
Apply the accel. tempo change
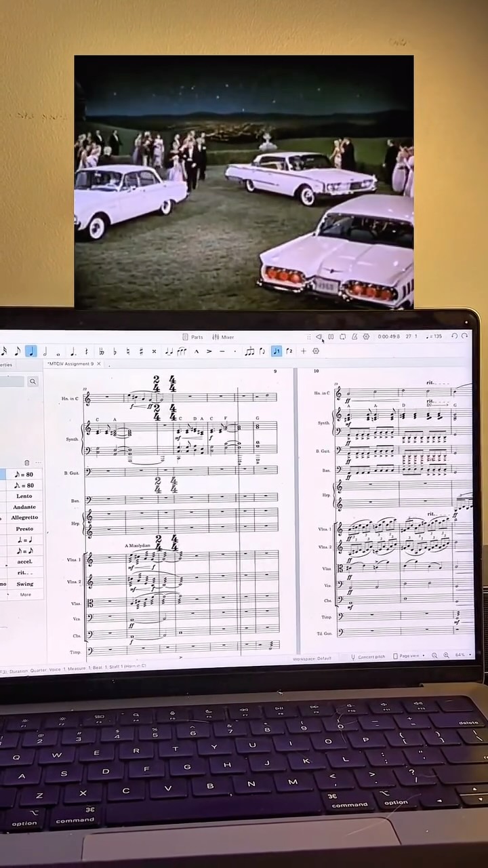[24, 562]
